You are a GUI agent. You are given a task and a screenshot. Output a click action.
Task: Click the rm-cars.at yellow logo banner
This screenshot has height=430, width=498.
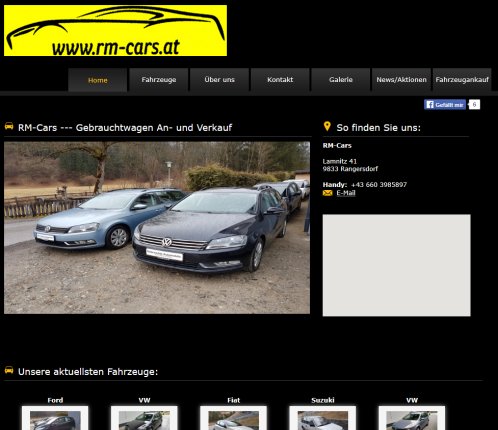(115, 30)
